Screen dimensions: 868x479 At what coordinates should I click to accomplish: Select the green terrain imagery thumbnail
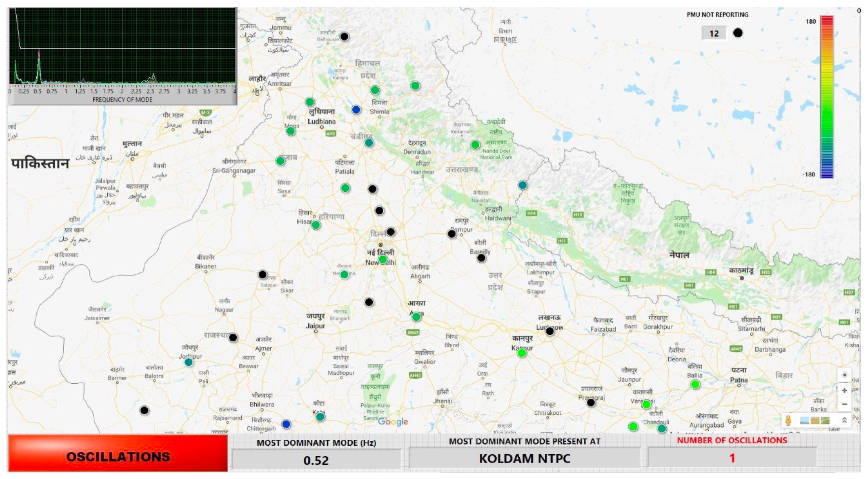[x=825, y=420]
